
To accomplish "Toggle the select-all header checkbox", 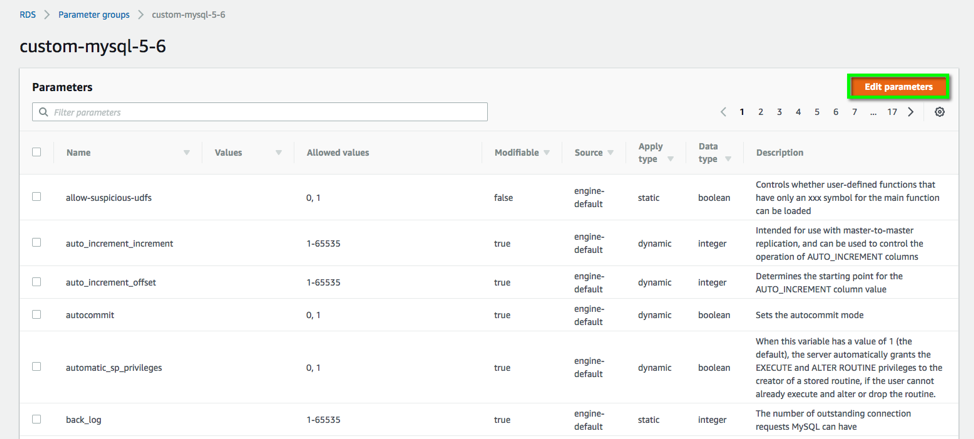I will (x=37, y=152).
